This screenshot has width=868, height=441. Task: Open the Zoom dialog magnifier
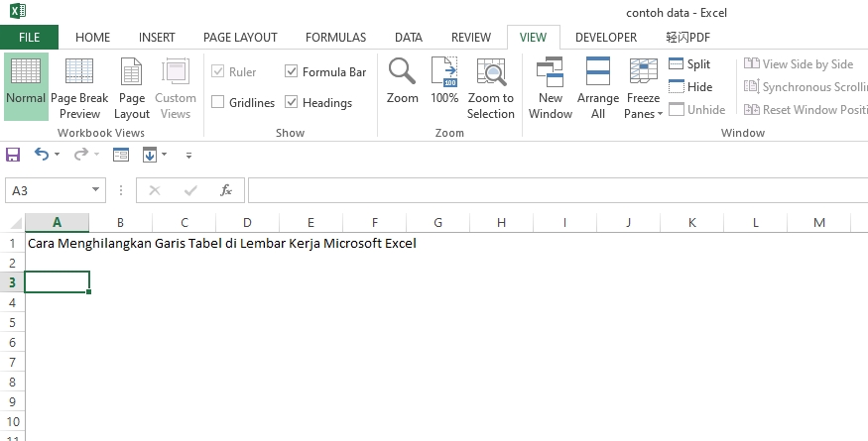click(402, 81)
